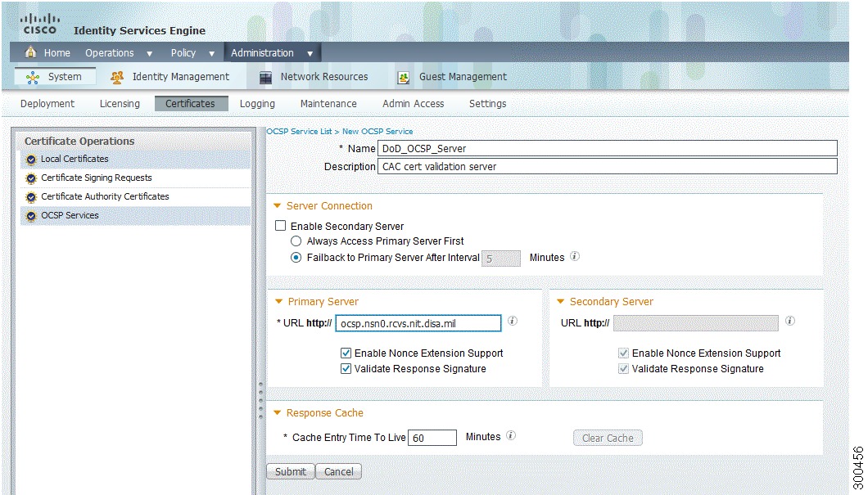This screenshot has width=868, height=495.
Task: Click the Submit button
Action: 291,471
